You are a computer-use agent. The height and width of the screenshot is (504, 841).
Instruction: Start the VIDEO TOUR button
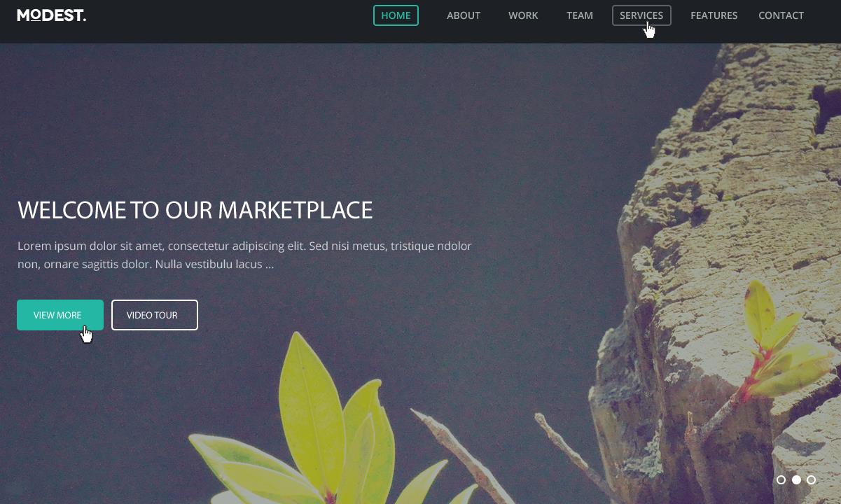click(155, 315)
